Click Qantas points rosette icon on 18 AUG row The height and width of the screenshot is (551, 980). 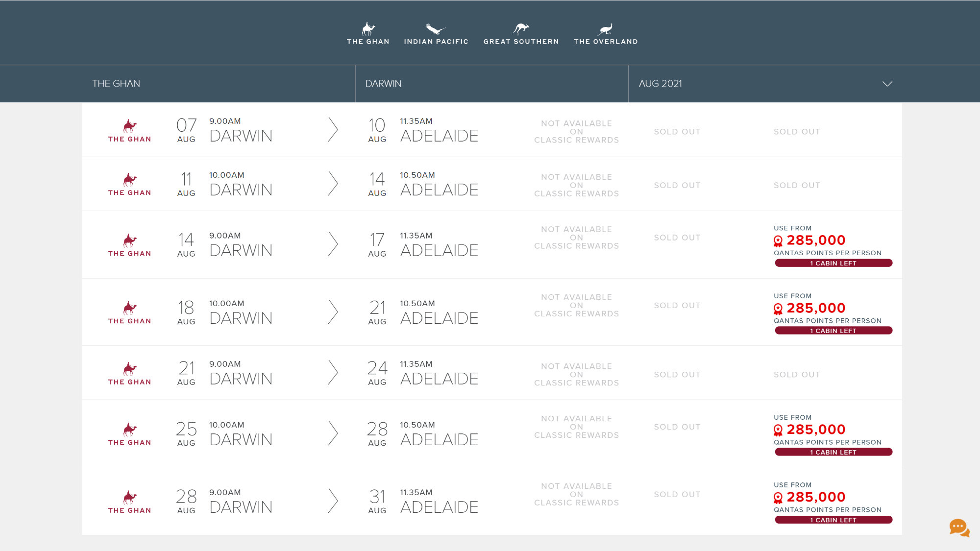coord(778,309)
